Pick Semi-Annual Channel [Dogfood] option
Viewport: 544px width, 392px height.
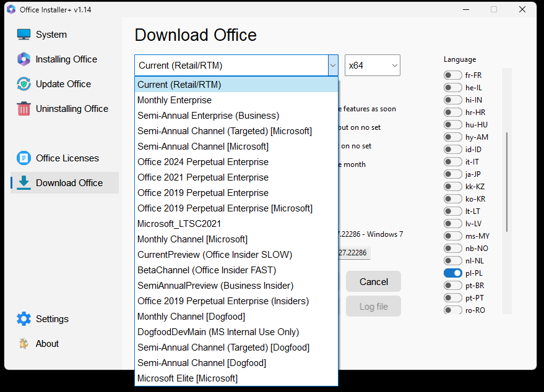(236, 363)
